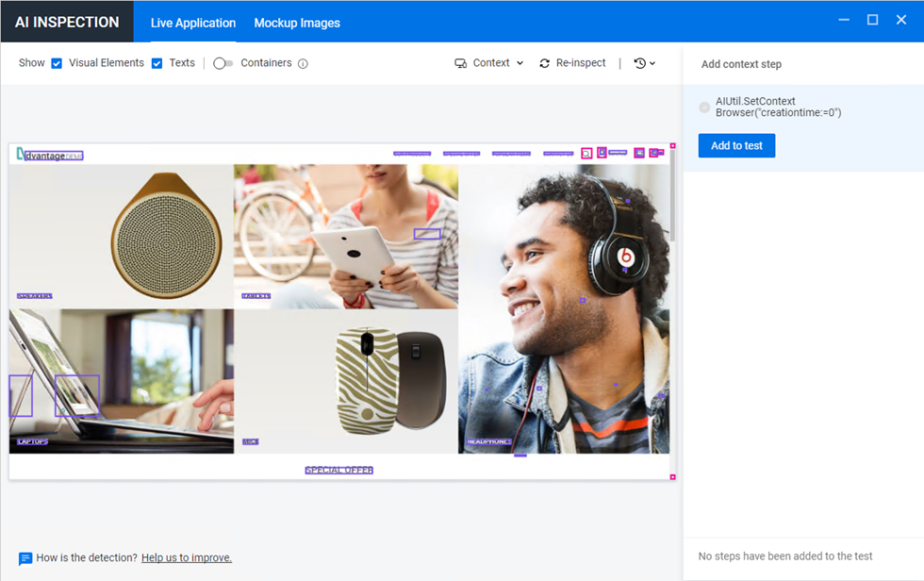
Task: Select the SPECIAL OFFER text element
Action: (338, 470)
